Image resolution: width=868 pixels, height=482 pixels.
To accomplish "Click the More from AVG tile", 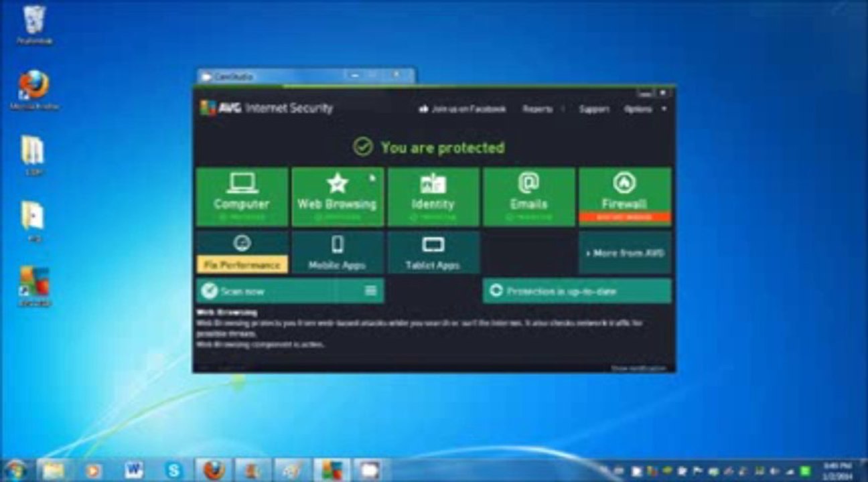I will 625,252.
